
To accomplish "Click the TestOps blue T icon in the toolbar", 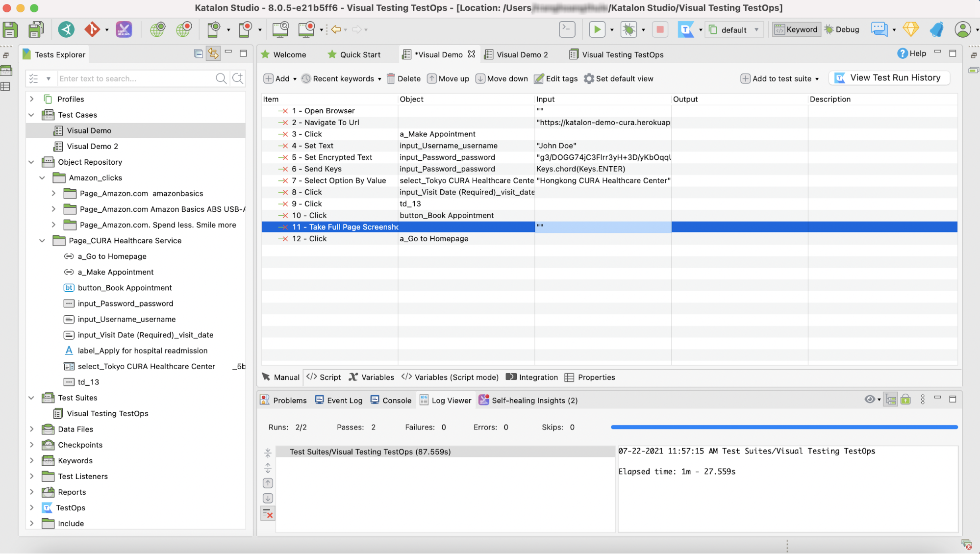I will [686, 29].
